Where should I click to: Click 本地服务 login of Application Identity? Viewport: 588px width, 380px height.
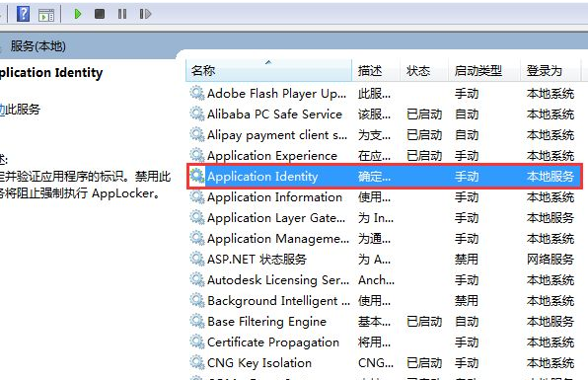[x=551, y=177]
